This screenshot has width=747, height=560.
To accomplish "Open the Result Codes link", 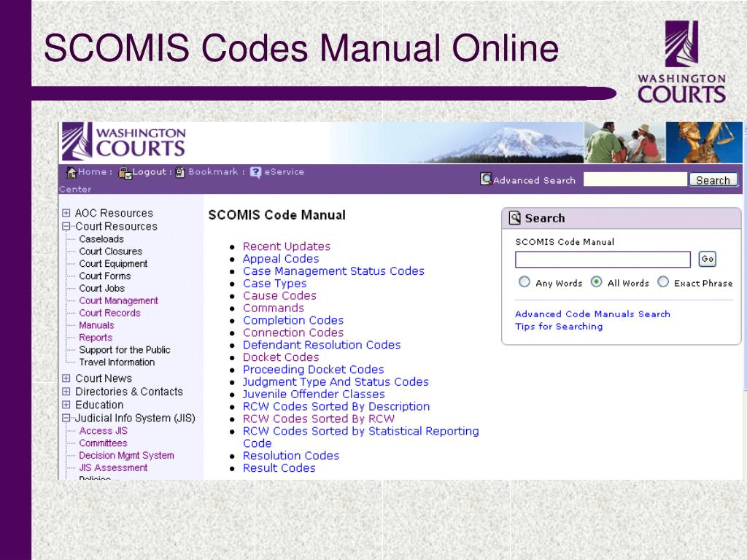I will pos(279,468).
